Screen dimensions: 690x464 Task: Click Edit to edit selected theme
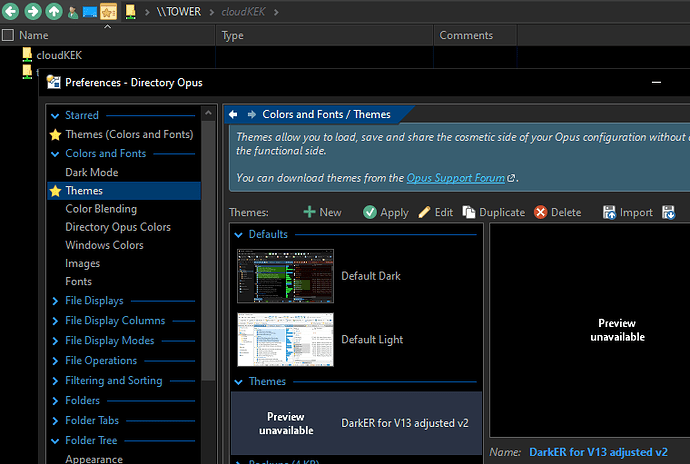click(x=436, y=212)
